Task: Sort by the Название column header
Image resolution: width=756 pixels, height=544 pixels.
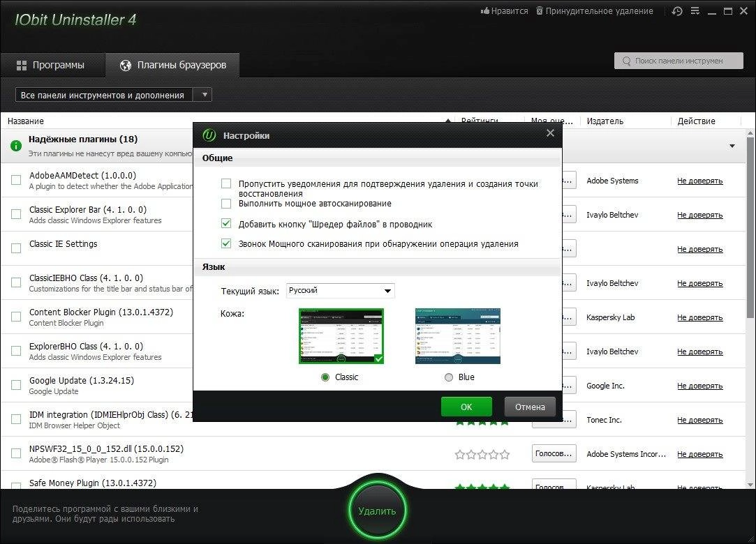Action: pos(26,121)
